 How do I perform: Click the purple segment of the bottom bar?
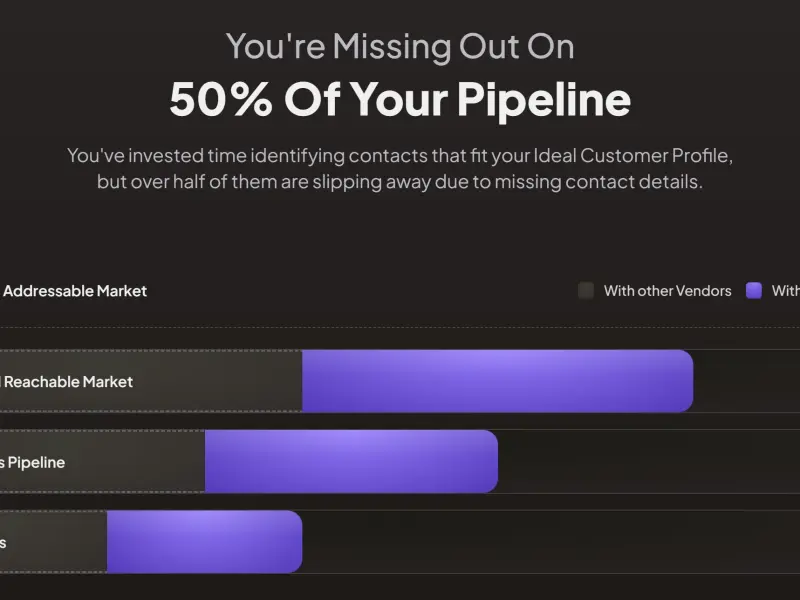pos(204,542)
